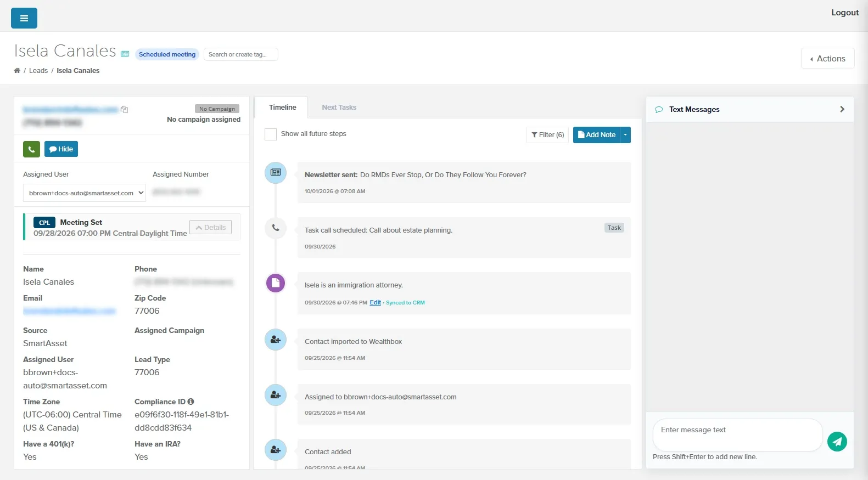
Task: Click Isela Canales breadcrumb text
Action: [x=78, y=71]
